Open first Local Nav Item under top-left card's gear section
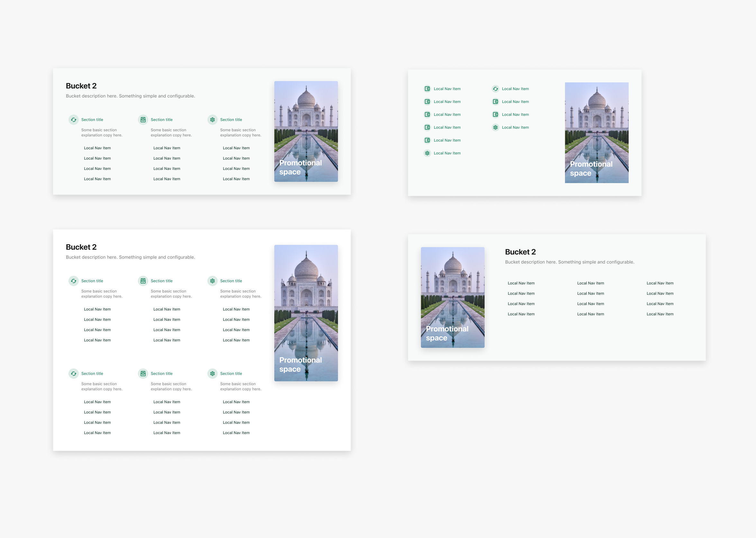The image size is (756, 538). coord(236,148)
